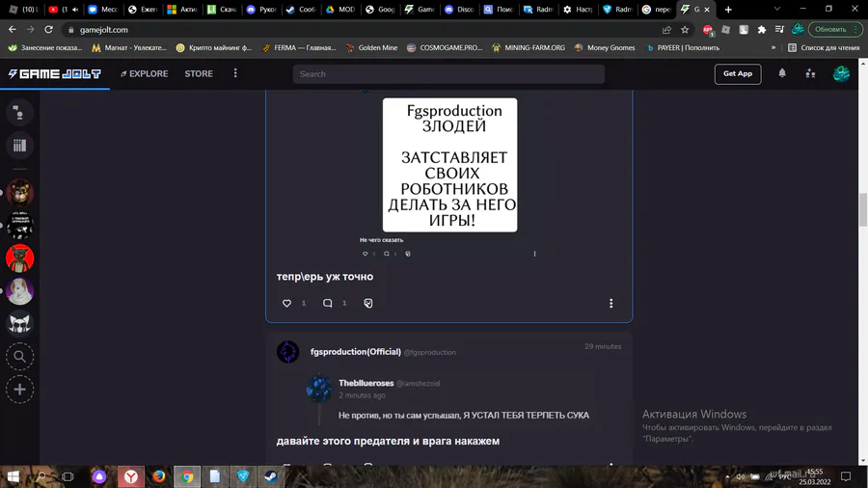868x488 pixels.
Task: Open fgsproduction(Official) profile link
Action: [355, 352]
